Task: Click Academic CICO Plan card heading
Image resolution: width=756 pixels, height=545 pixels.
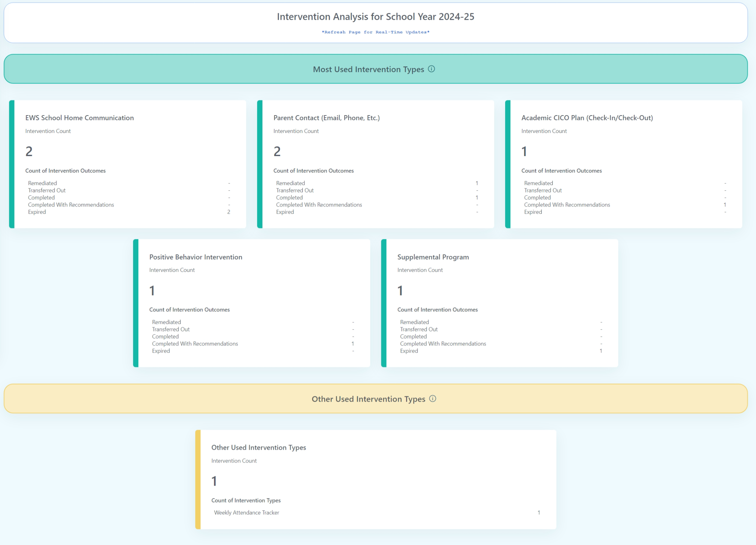Action: [587, 117]
